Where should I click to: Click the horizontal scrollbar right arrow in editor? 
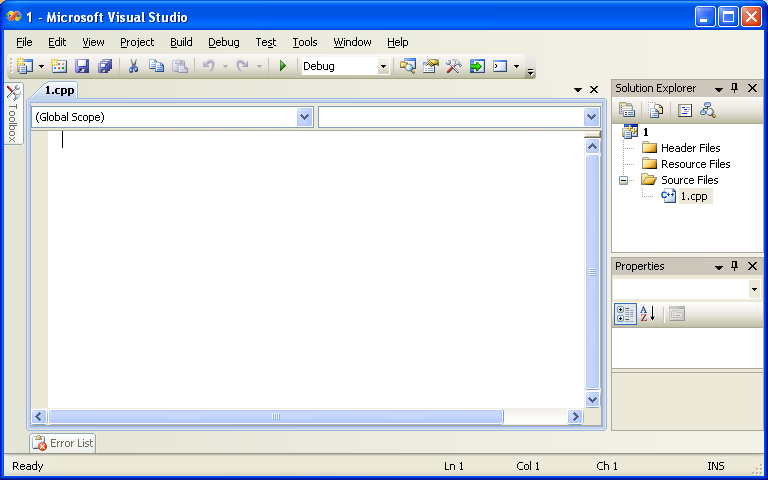[x=576, y=416]
